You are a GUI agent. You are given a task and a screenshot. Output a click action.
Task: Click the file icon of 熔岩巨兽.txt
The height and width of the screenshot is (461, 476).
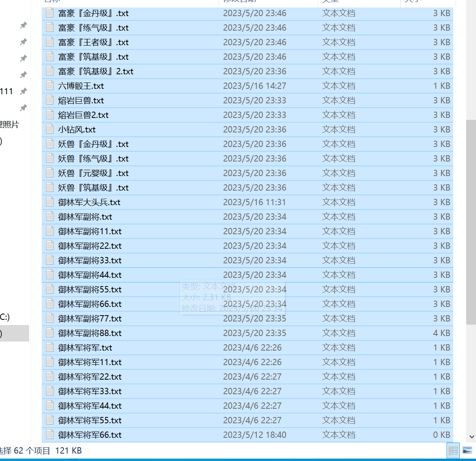tap(50, 100)
